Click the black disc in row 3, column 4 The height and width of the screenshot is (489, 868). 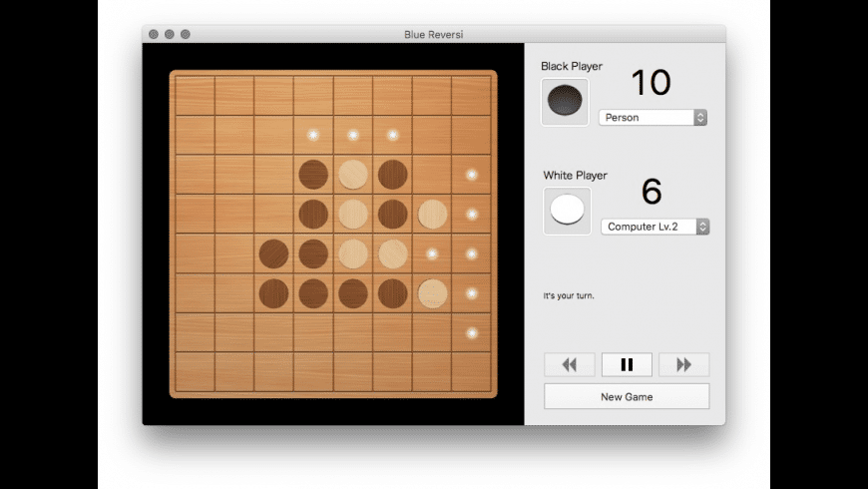tap(313, 175)
